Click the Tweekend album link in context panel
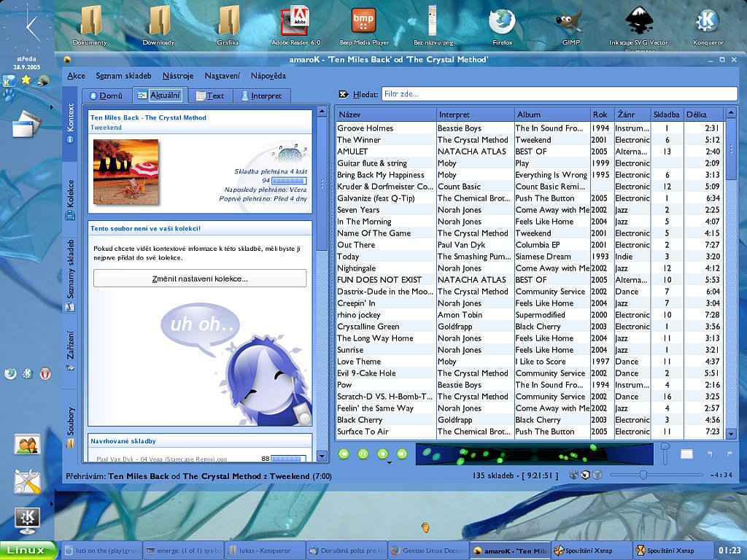This screenshot has height=560, width=747. tap(106, 128)
